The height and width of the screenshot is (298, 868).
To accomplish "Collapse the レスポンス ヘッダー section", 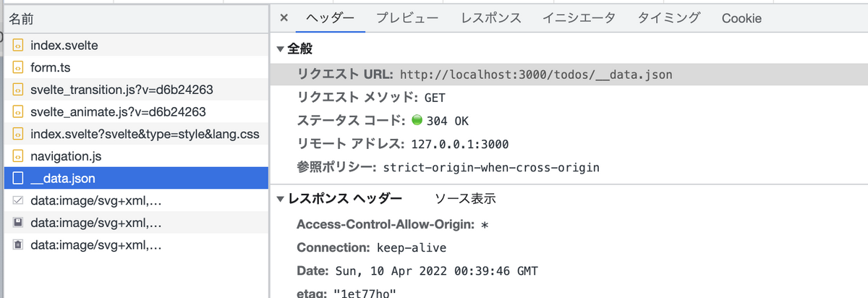I will (281, 199).
